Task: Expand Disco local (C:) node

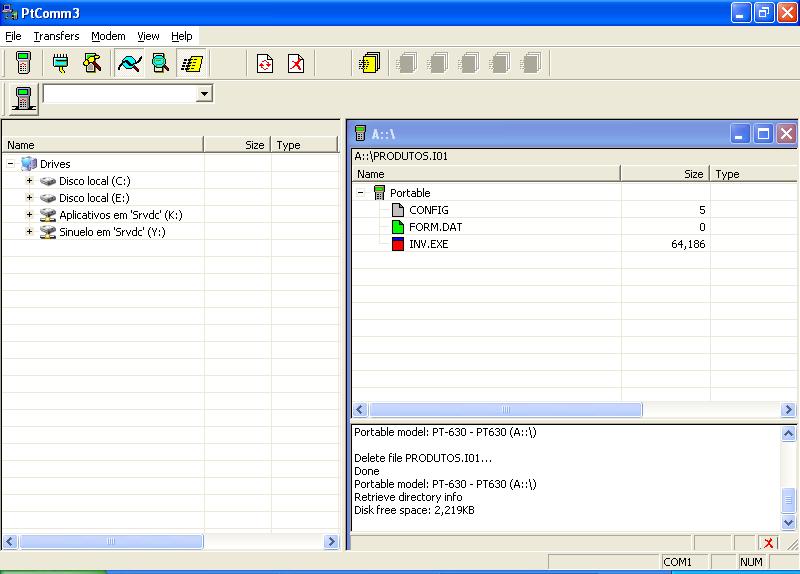Action: pyautogui.click(x=30, y=181)
